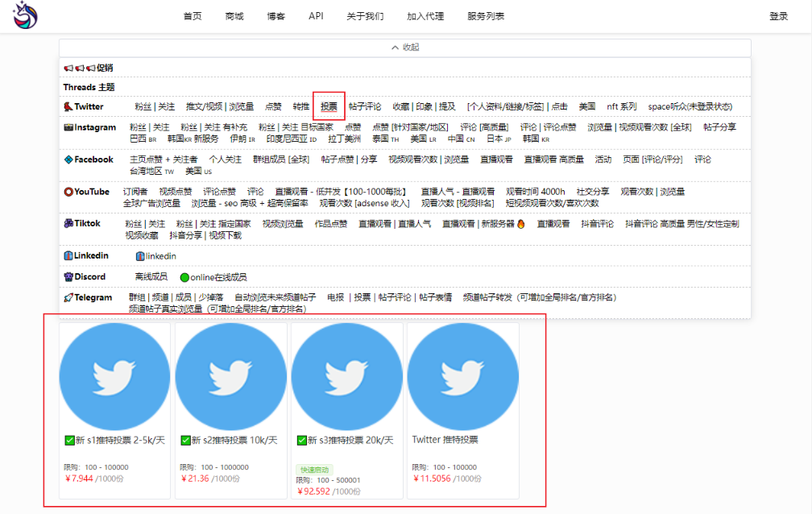This screenshot has width=812, height=514.
Task: Open the 新 s2推特投票 10k/天 product thumbnail
Action: pos(231,377)
